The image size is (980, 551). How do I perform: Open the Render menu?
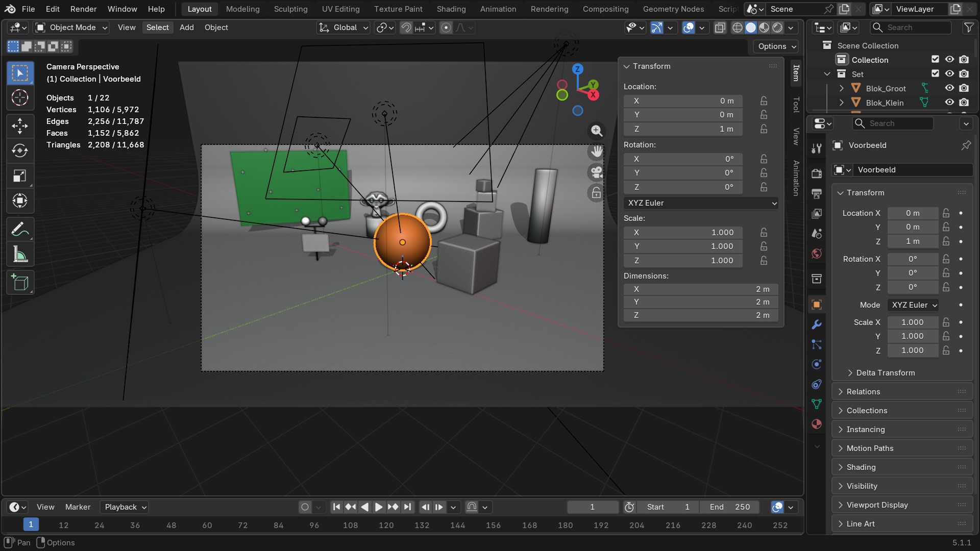[x=83, y=9]
